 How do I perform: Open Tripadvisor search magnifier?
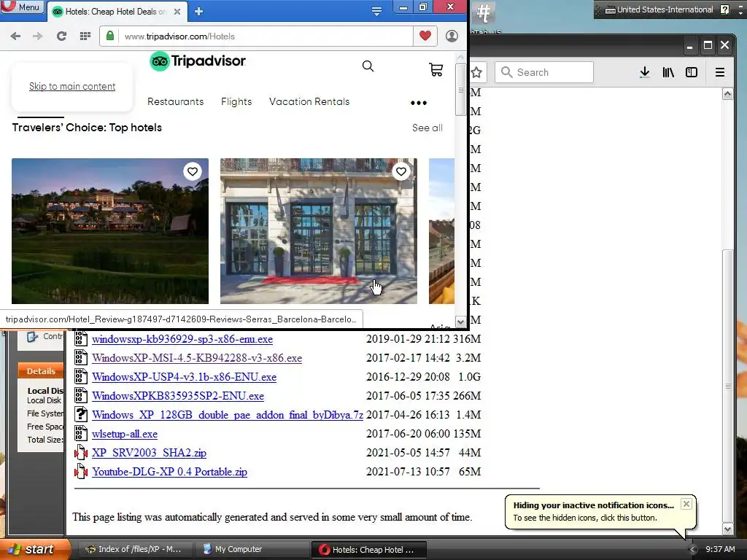click(x=368, y=66)
